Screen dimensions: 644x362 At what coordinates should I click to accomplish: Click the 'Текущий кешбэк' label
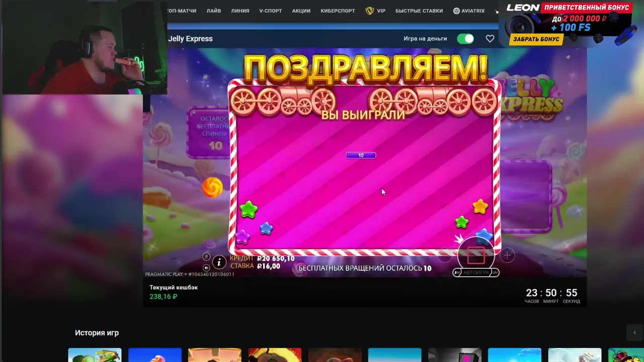tap(174, 288)
